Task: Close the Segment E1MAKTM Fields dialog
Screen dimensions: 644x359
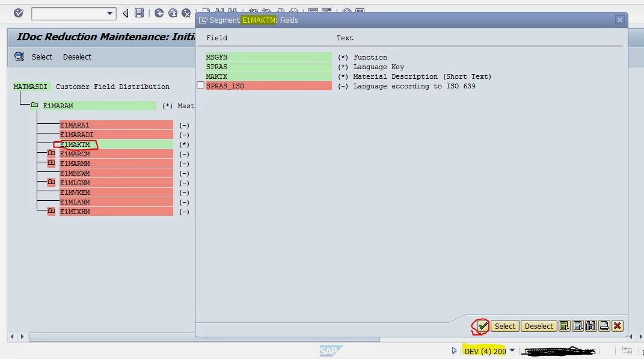Action: point(620,20)
